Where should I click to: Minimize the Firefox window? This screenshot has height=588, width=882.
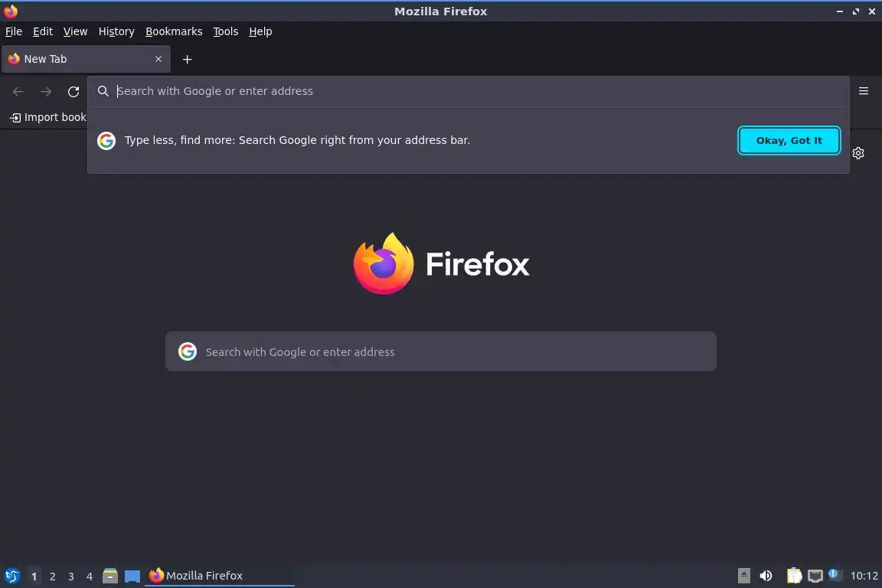pos(840,11)
